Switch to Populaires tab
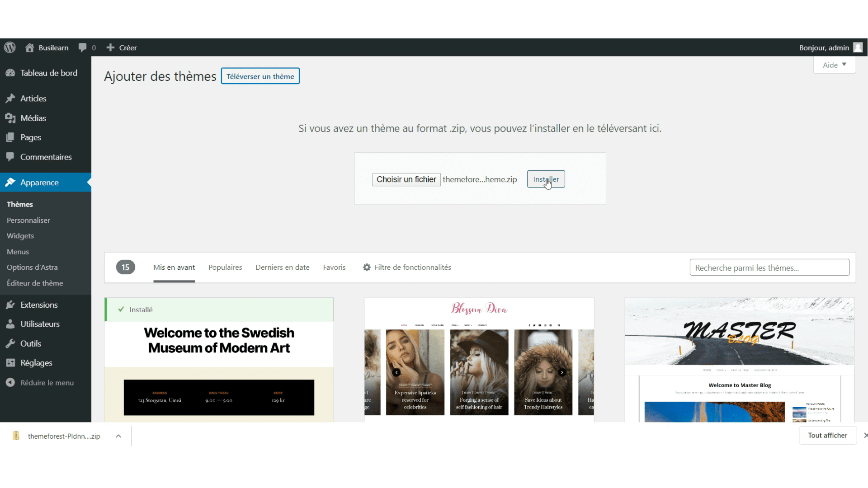868x488 pixels. pos(225,267)
